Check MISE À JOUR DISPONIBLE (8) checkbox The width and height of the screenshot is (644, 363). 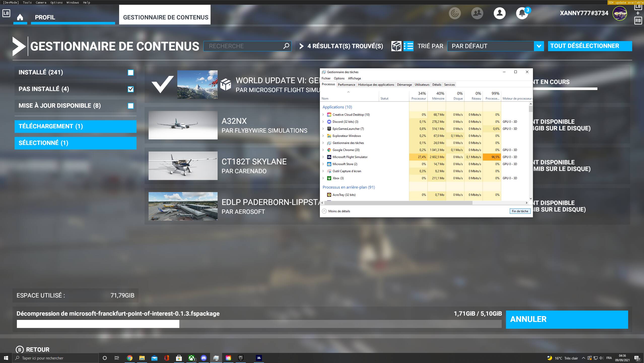(x=130, y=106)
